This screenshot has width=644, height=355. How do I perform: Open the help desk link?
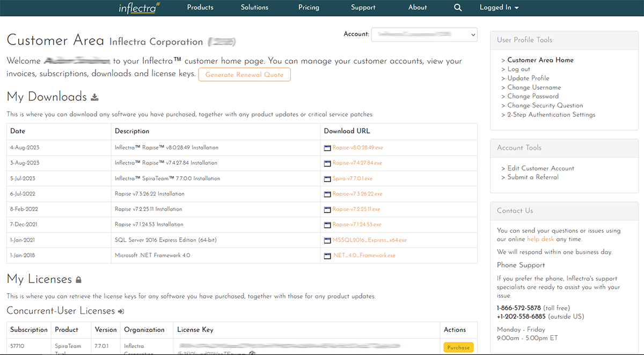540,239
